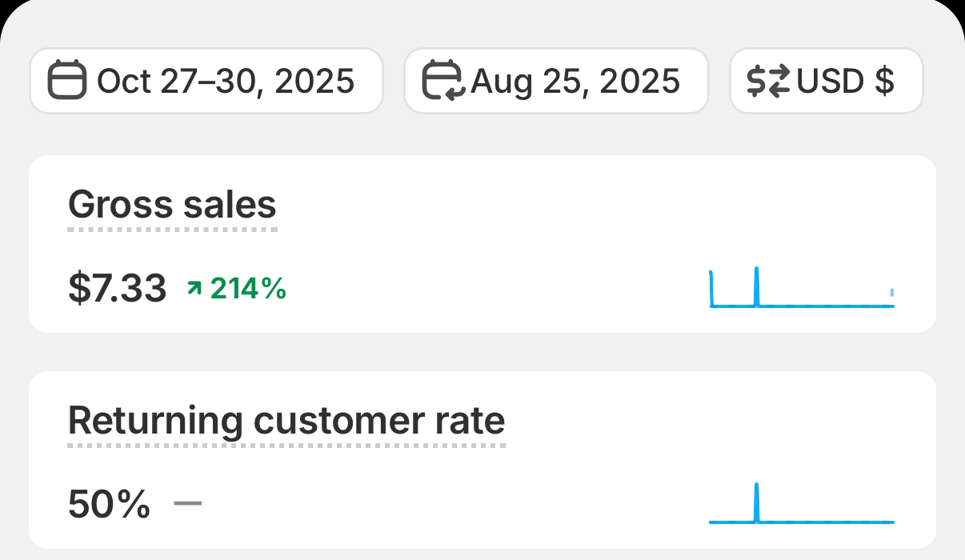This screenshot has width=965, height=560.
Task: Click the comparison calendar icon beside Aug 25
Action: click(x=443, y=81)
